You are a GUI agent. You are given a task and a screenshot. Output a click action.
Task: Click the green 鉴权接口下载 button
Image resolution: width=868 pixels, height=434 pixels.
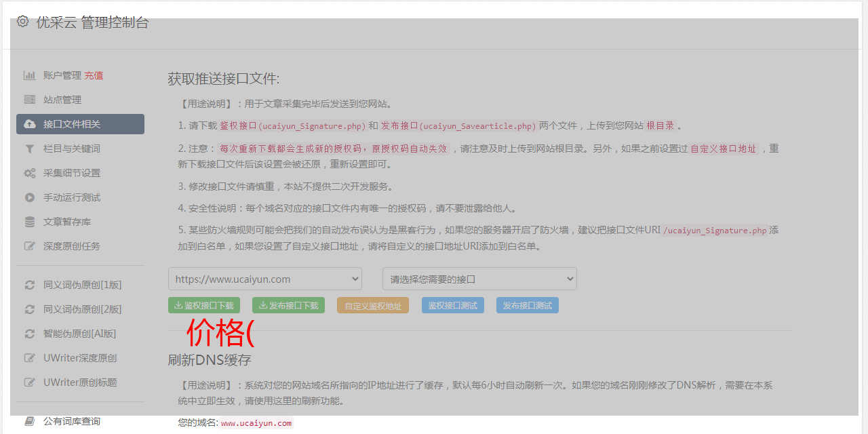tap(204, 305)
